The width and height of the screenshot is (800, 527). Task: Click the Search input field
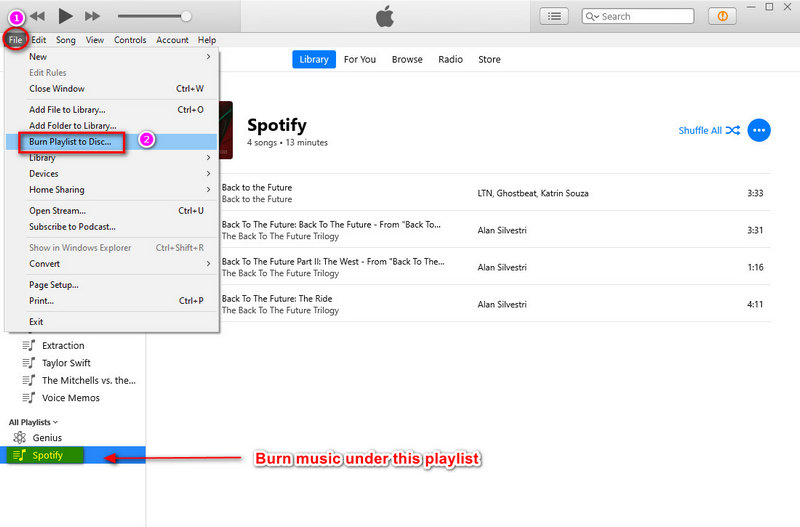coord(638,16)
